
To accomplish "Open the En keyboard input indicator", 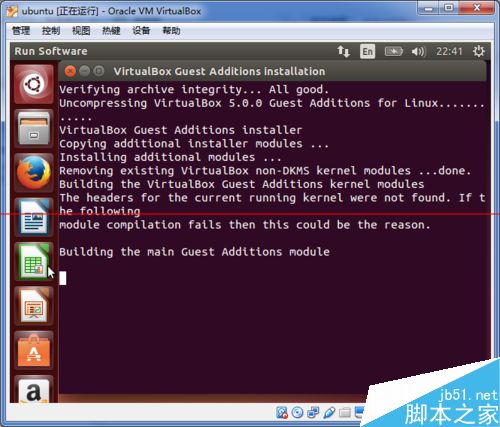I will pos(367,52).
